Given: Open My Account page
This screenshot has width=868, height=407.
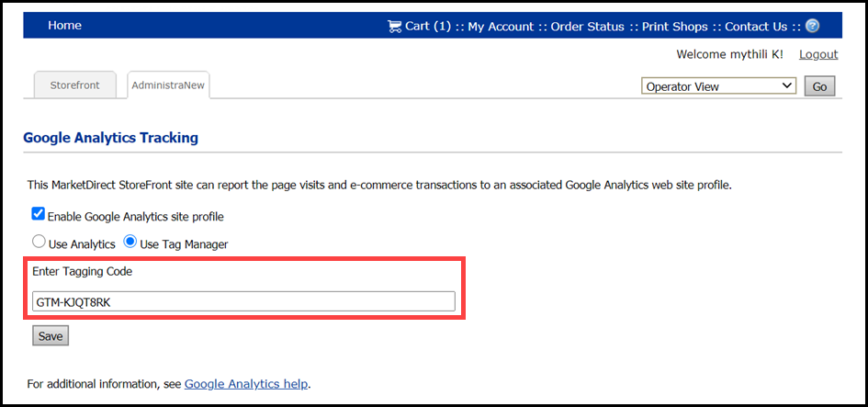Looking at the screenshot, I should [x=501, y=27].
